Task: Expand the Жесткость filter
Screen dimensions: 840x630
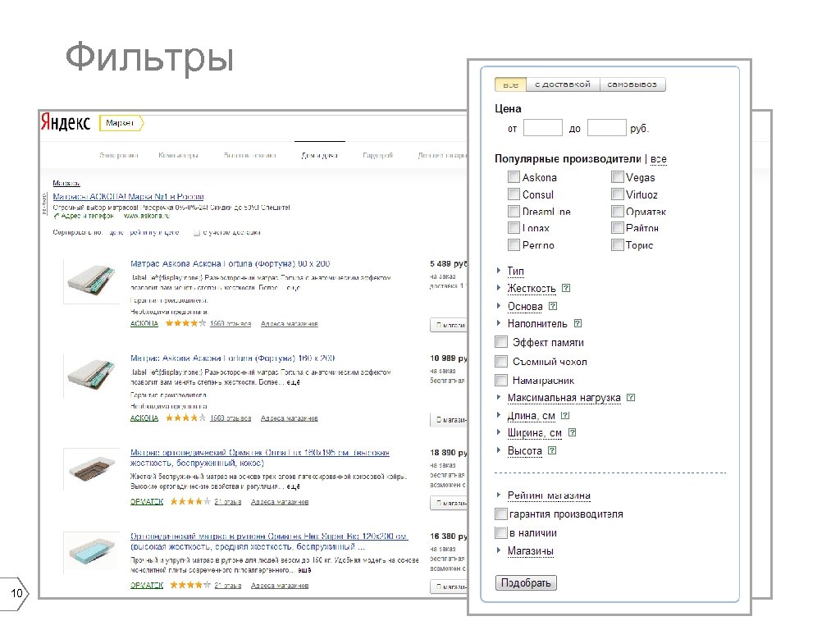Action: [532, 288]
